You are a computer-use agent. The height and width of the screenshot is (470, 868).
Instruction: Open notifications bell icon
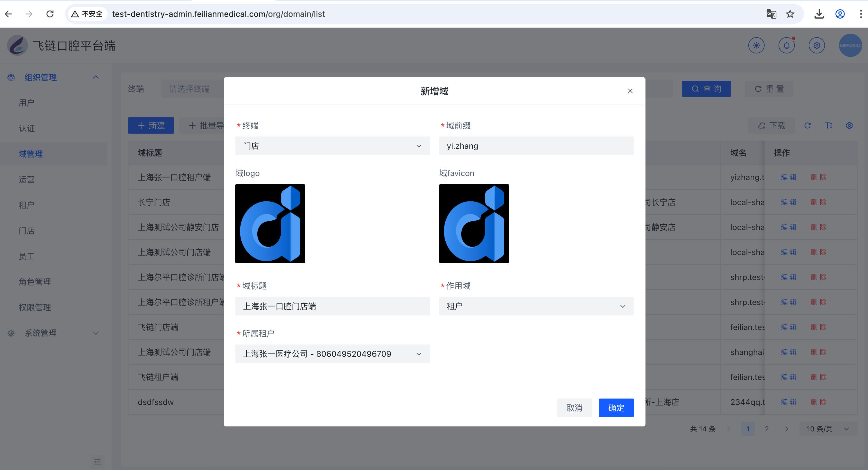786,45
